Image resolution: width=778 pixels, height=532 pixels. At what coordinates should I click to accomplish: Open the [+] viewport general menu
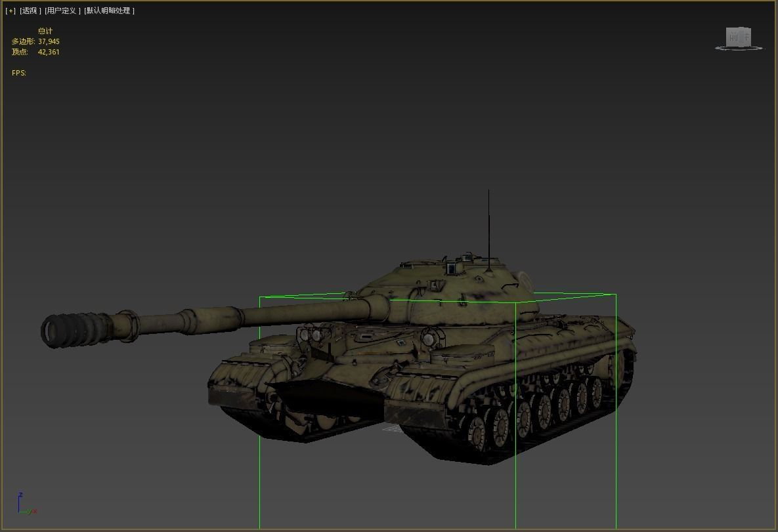(11, 10)
